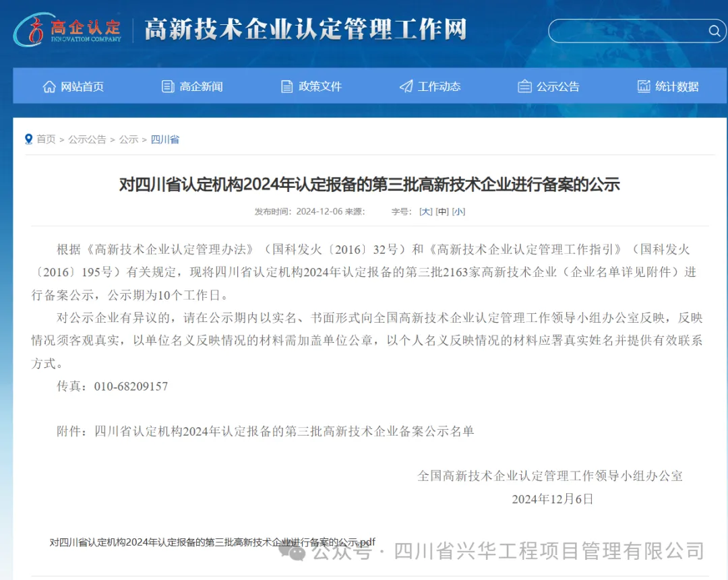Set font size to 小
The height and width of the screenshot is (580, 728).
click(x=458, y=212)
